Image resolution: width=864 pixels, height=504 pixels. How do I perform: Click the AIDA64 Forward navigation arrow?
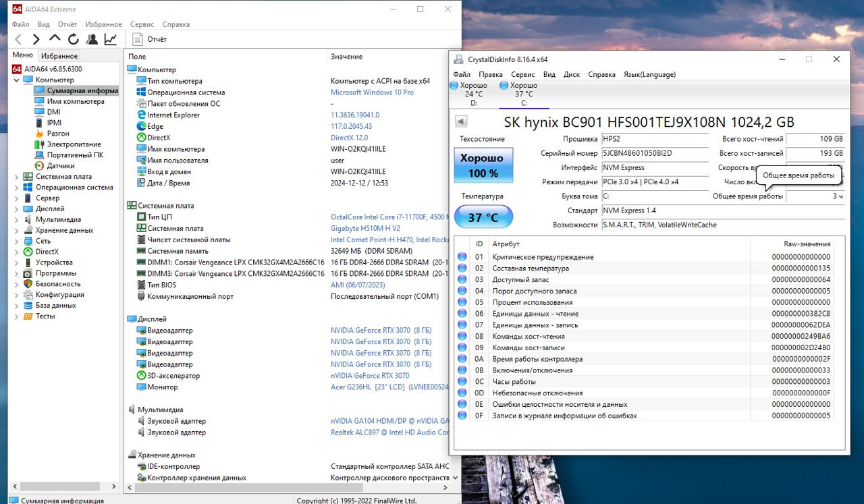point(36,39)
